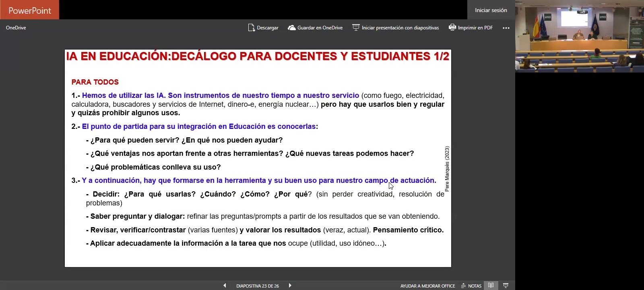Image resolution: width=644 pixels, height=290 pixels.
Task: Open the more options ellipsis menu
Action: tap(506, 28)
